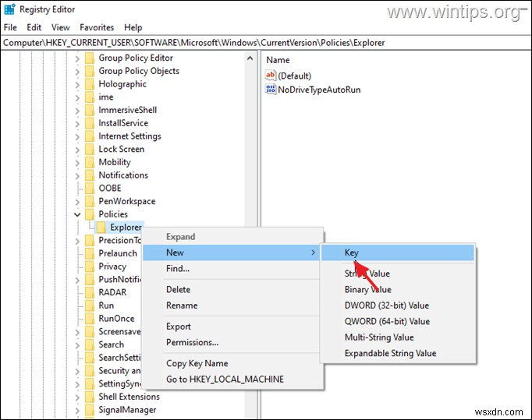This screenshot has width=532, height=420.
Task: Click the Run folder icon
Action: pyautogui.click(x=90, y=305)
